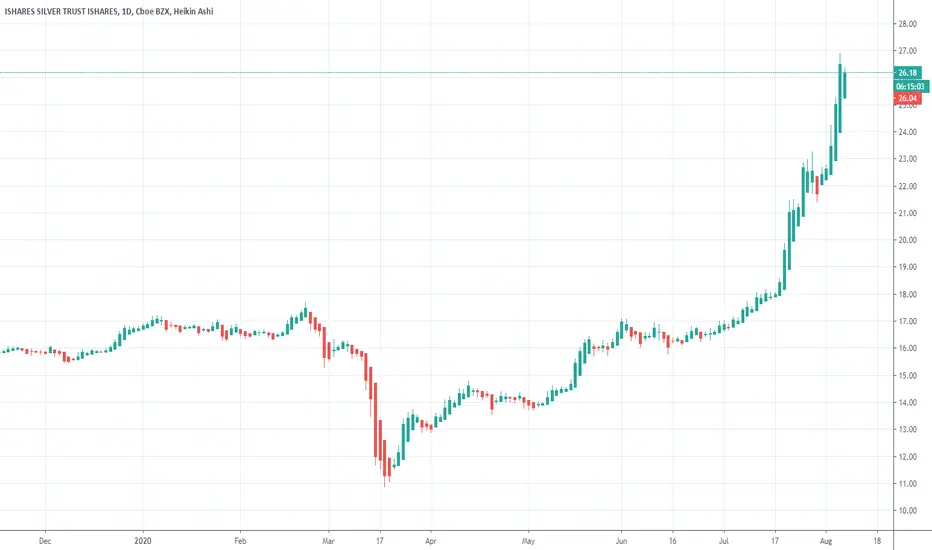Click the 18.00 price axis label
The width and height of the screenshot is (932, 550).
pos(907,294)
